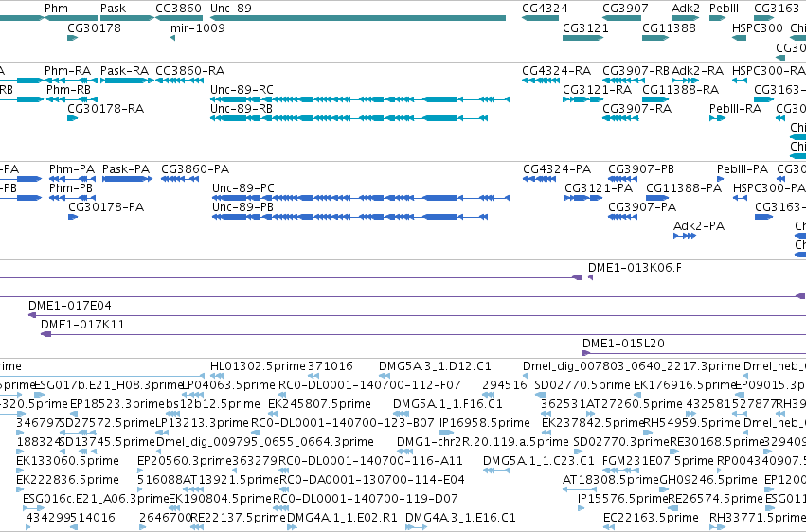
Task: Click the DMG1-chr2R.20.119.a.5prime EST label
Action: pyautogui.click(x=483, y=442)
